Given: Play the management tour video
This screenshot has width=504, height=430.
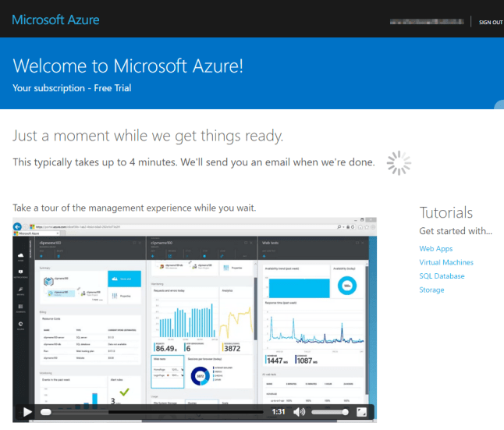Looking at the screenshot, I should coord(27,412).
